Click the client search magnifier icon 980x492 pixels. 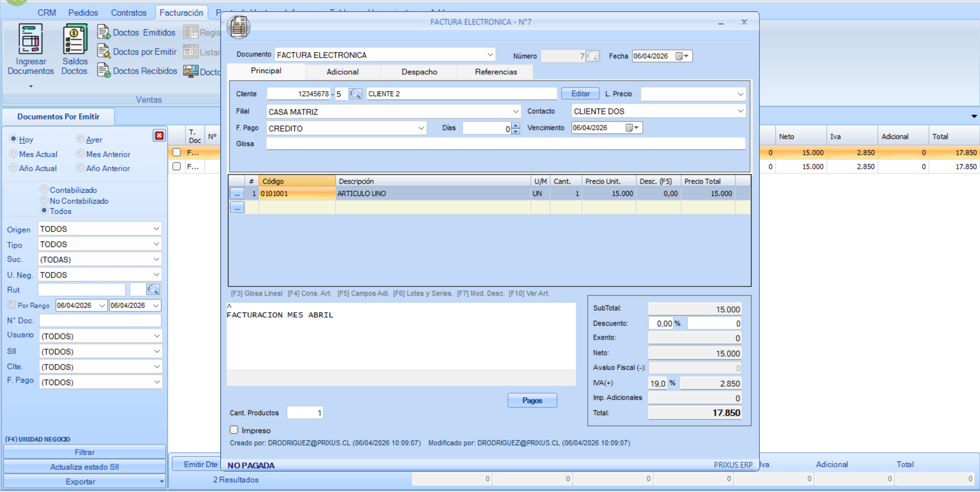click(356, 94)
